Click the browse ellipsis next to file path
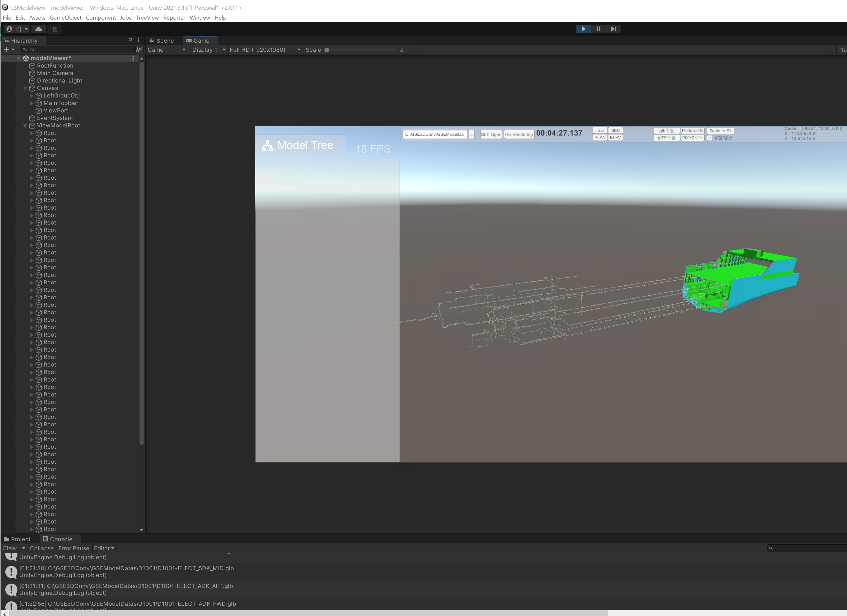The width and height of the screenshot is (847, 616). (472, 135)
